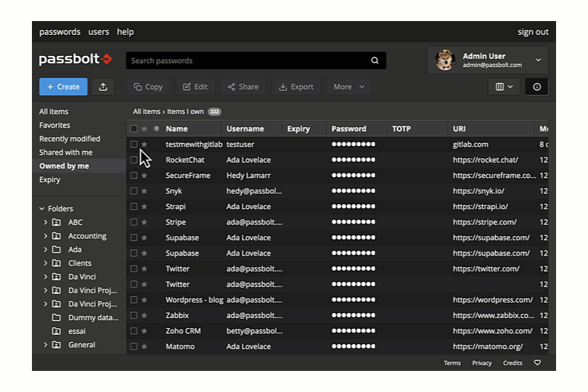Check the Zabbix row checkbox
Screen dimensions: 588x392
coord(134,316)
